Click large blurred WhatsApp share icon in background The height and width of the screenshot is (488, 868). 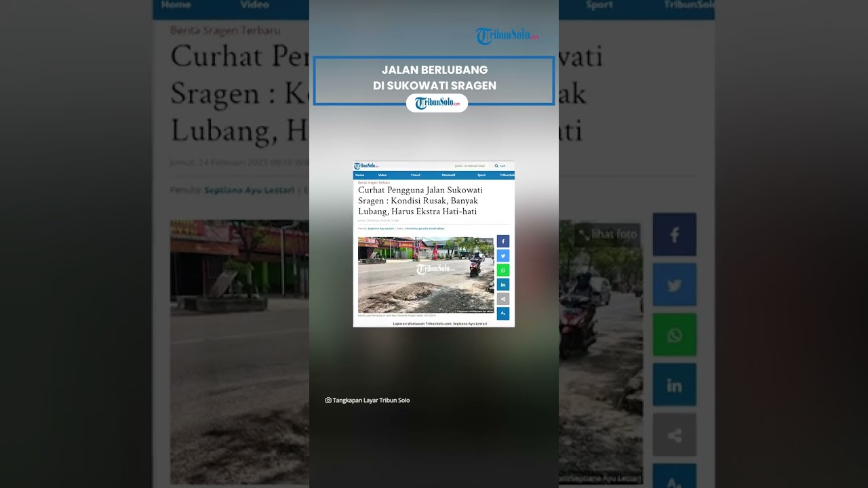click(x=675, y=335)
